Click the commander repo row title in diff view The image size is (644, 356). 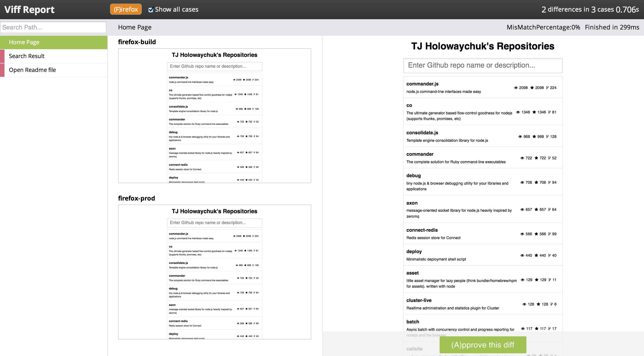(420, 154)
